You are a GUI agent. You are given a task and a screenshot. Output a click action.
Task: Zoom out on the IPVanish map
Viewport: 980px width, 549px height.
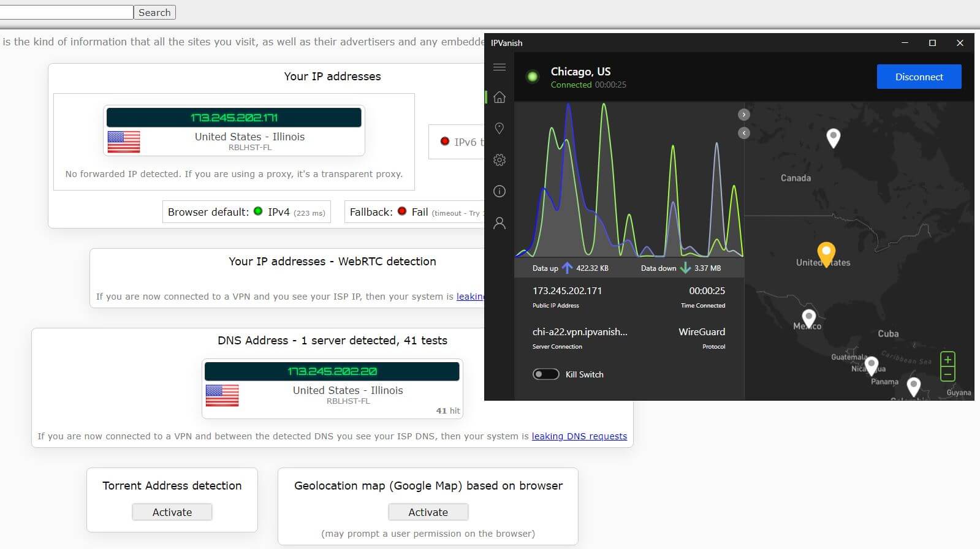pyautogui.click(x=948, y=374)
